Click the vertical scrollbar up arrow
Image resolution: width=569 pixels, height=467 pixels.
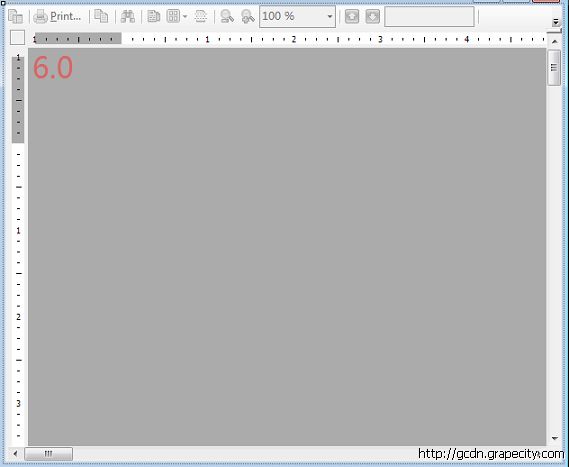click(554, 42)
